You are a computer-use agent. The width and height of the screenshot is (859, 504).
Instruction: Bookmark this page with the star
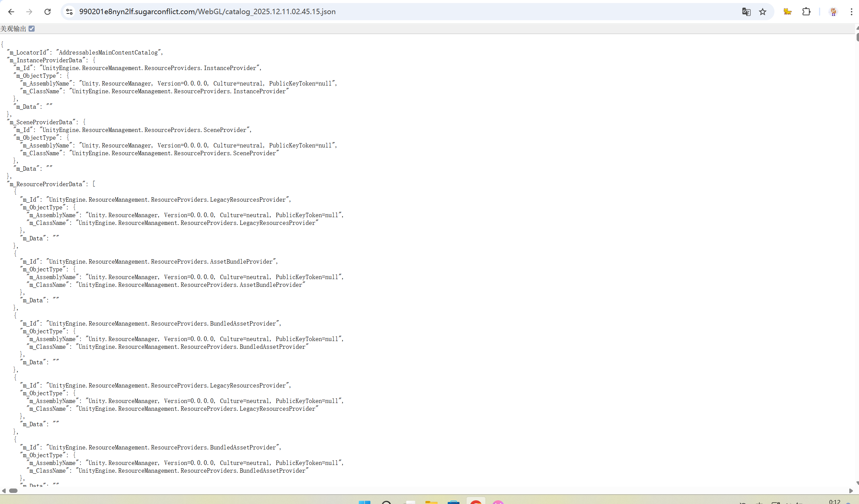[x=763, y=11]
